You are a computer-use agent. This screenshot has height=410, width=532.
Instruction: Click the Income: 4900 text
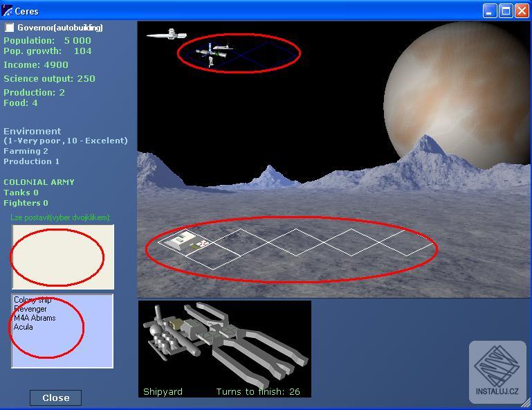pos(35,65)
